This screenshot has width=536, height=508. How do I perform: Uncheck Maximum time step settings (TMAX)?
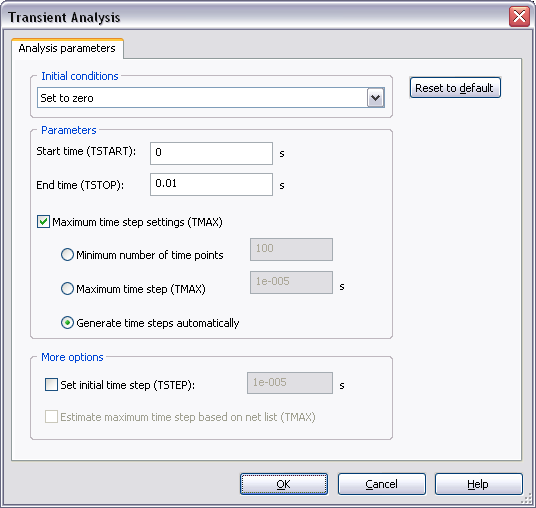(x=43, y=222)
